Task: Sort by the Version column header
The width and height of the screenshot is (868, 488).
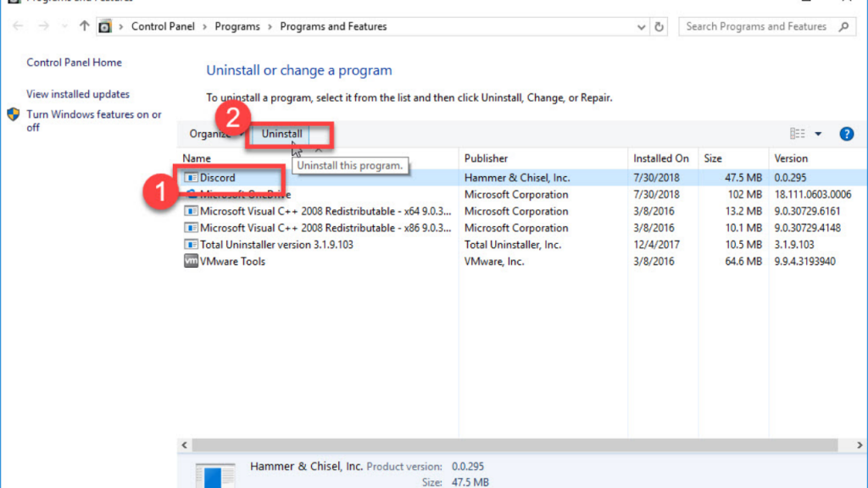Action: (x=791, y=158)
